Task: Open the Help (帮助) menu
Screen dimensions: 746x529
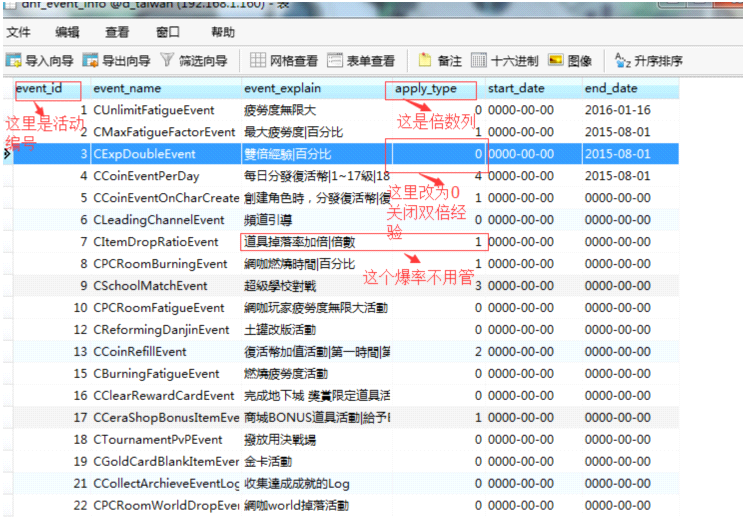Action: (x=223, y=32)
